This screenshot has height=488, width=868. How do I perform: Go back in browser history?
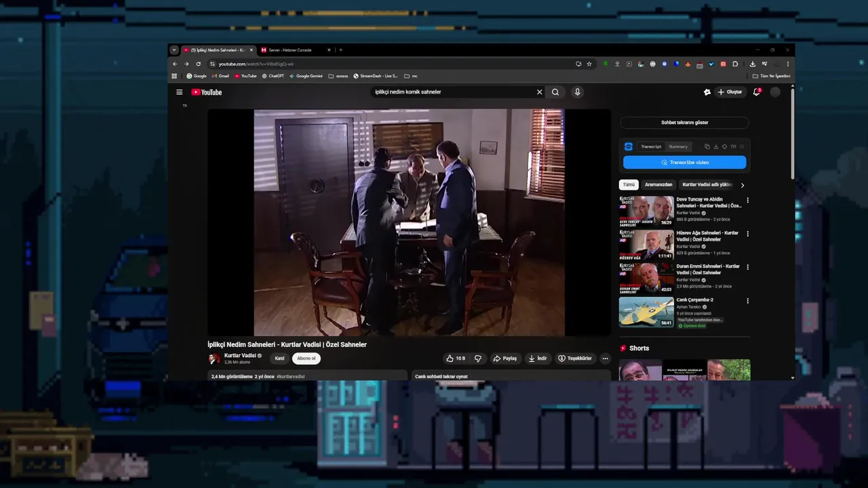175,64
